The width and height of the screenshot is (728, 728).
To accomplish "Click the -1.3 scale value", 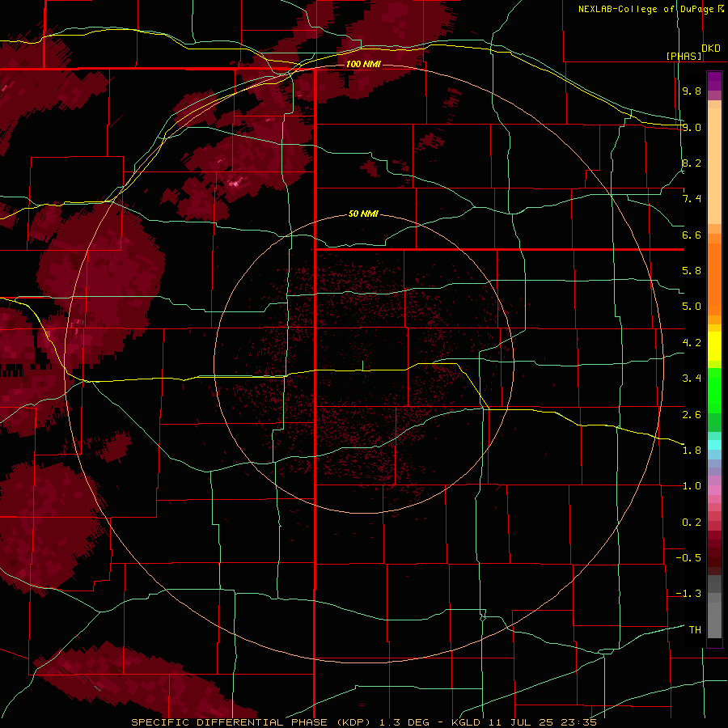I will tap(688, 594).
